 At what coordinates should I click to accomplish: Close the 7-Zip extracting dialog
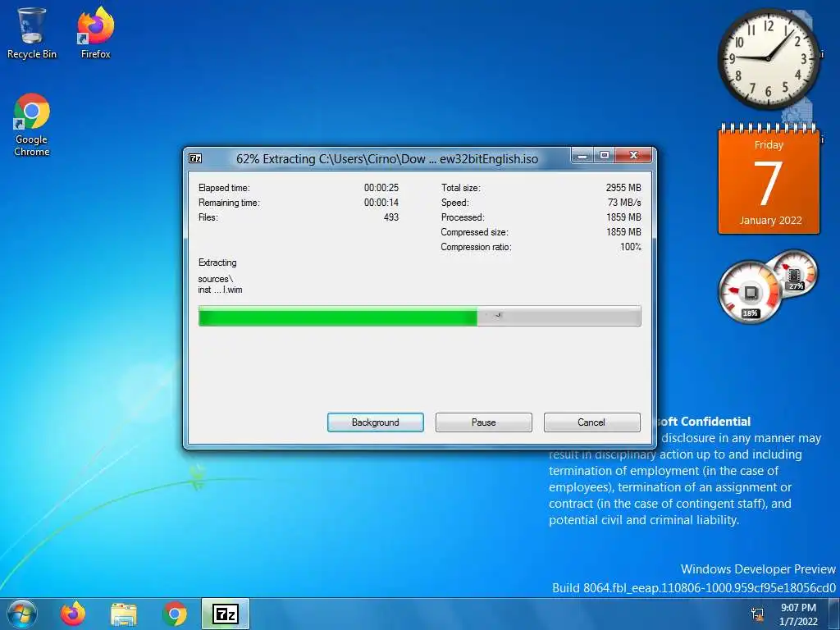click(634, 155)
